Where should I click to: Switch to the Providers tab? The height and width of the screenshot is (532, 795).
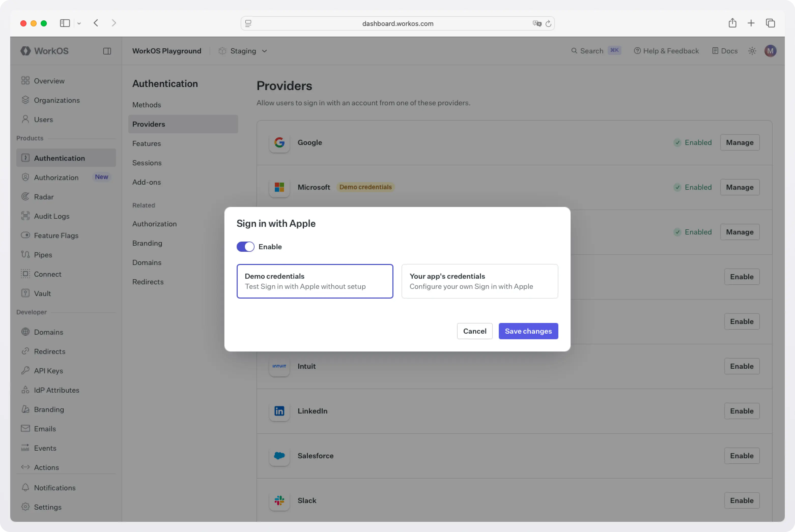click(x=148, y=124)
